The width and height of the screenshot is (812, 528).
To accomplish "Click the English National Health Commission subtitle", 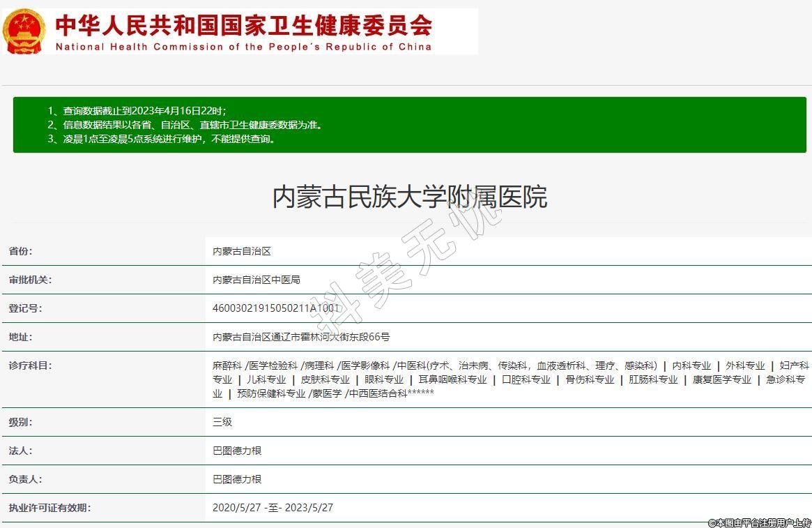I will [x=243, y=47].
